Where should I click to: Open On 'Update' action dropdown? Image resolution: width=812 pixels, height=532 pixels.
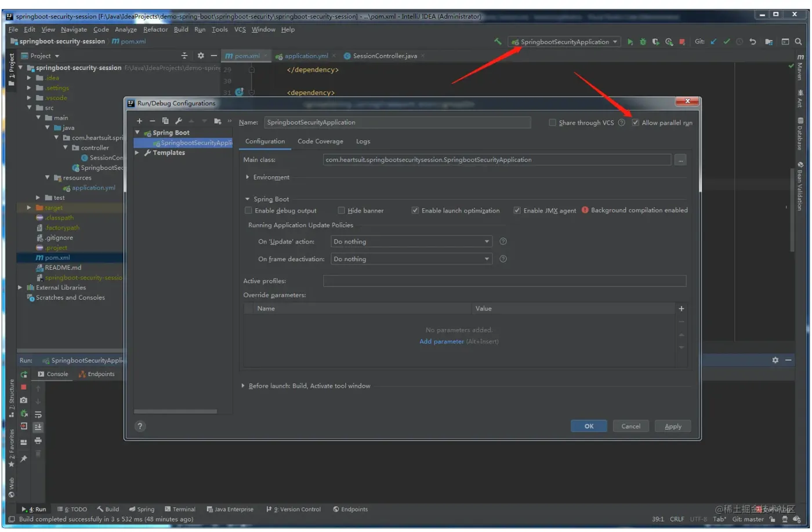click(x=411, y=242)
